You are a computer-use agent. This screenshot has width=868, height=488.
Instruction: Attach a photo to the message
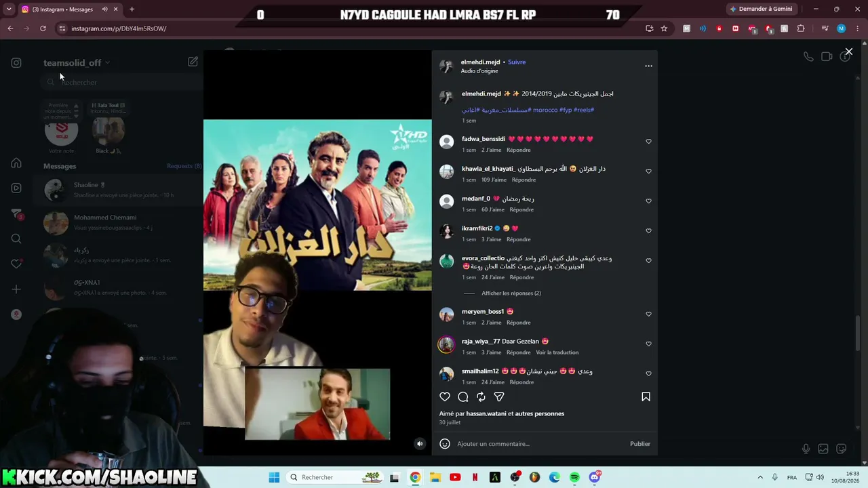click(x=823, y=449)
